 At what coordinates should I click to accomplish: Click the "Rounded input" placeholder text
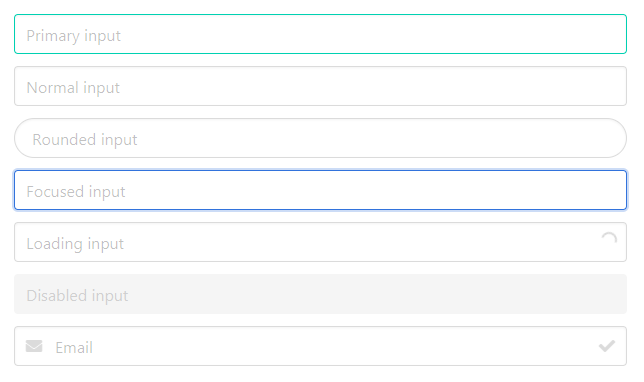pos(85,140)
